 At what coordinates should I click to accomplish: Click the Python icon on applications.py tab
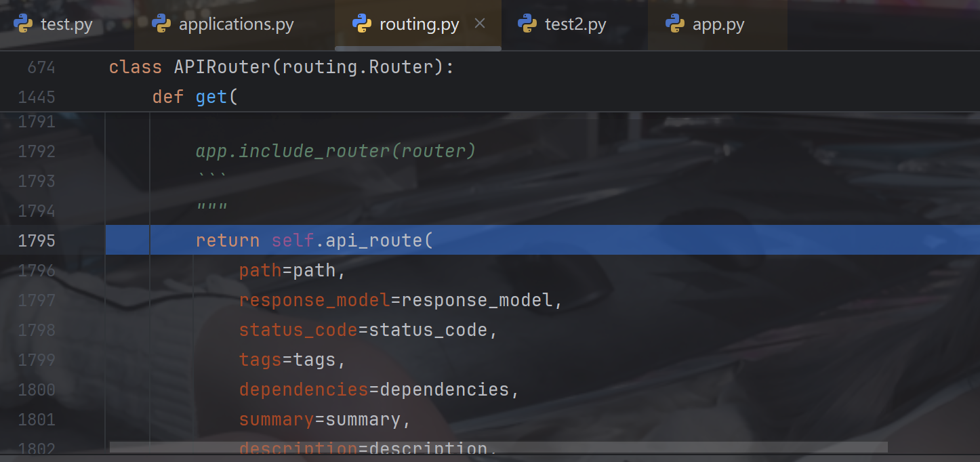pyautogui.click(x=161, y=24)
